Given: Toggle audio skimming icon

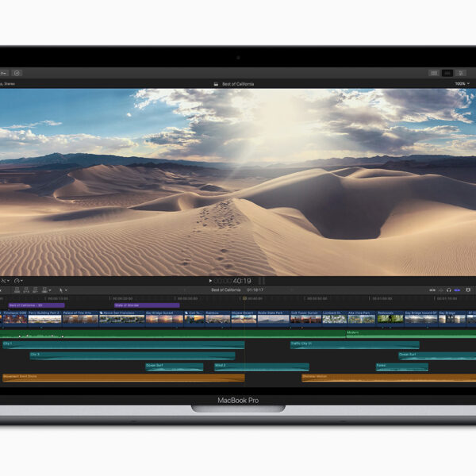Looking at the screenshot, I should point(441,290).
